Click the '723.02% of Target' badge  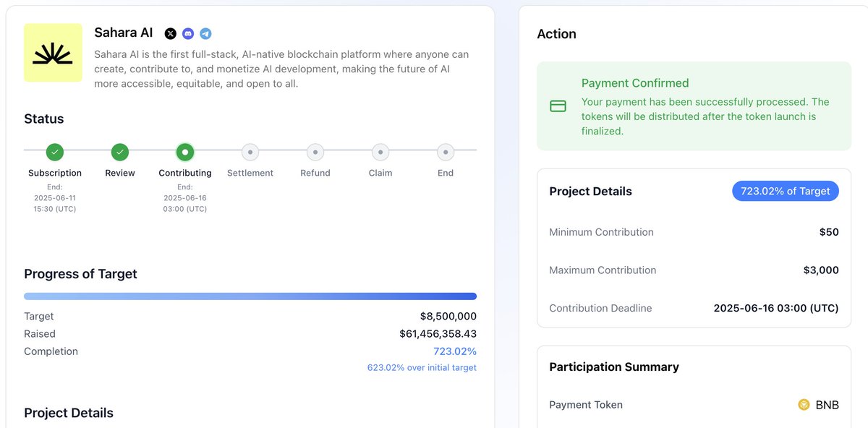tap(786, 191)
